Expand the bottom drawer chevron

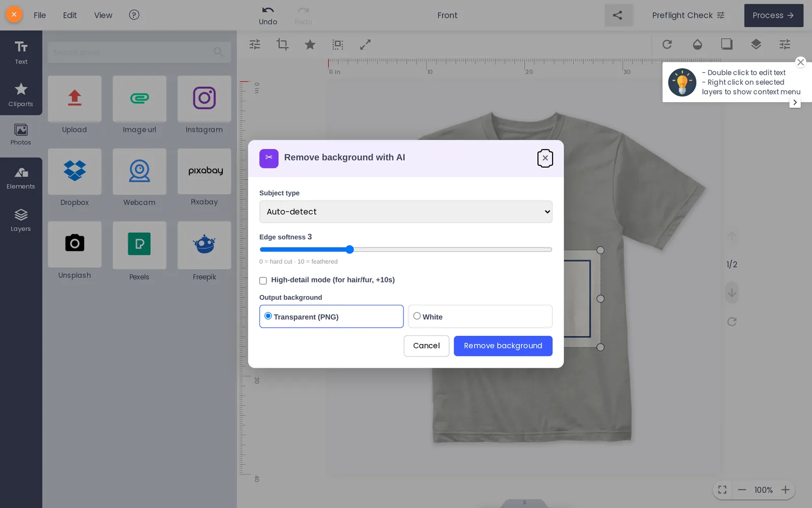coord(525,503)
